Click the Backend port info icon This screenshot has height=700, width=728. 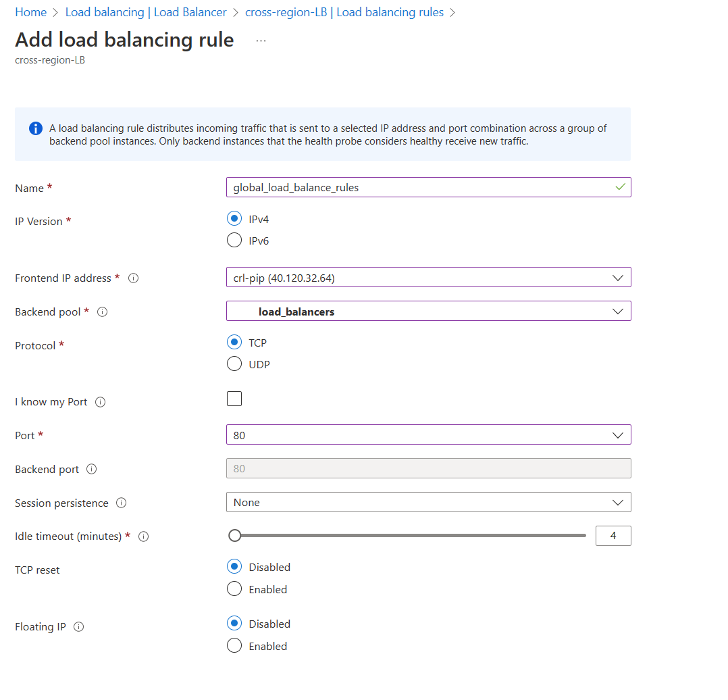click(93, 468)
